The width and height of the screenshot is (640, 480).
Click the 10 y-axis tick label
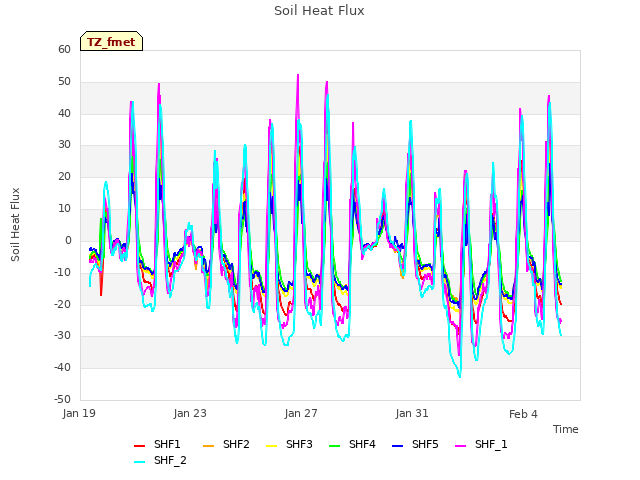coord(64,208)
